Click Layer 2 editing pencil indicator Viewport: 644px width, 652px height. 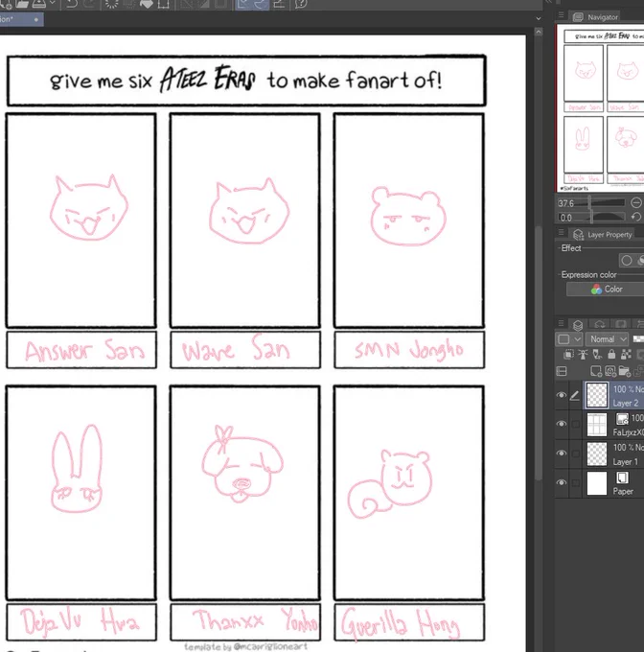point(575,395)
